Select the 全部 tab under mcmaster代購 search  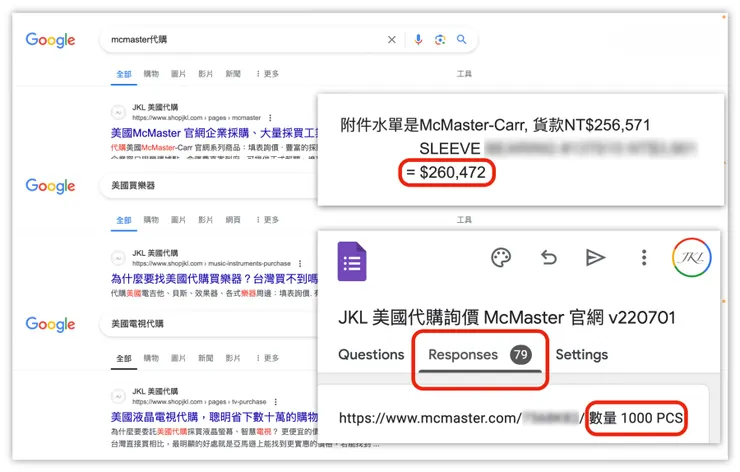pyautogui.click(x=124, y=74)
